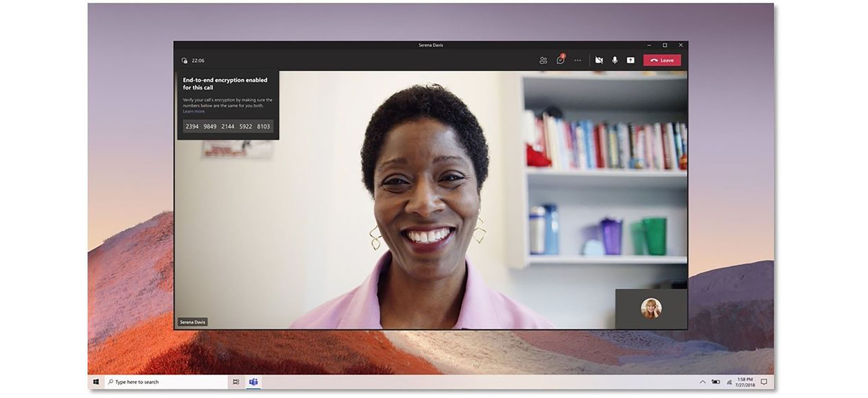Click the Learn more encryption link
The height and width of the screenshot is (398, 868).
click(x=193, y=111)
